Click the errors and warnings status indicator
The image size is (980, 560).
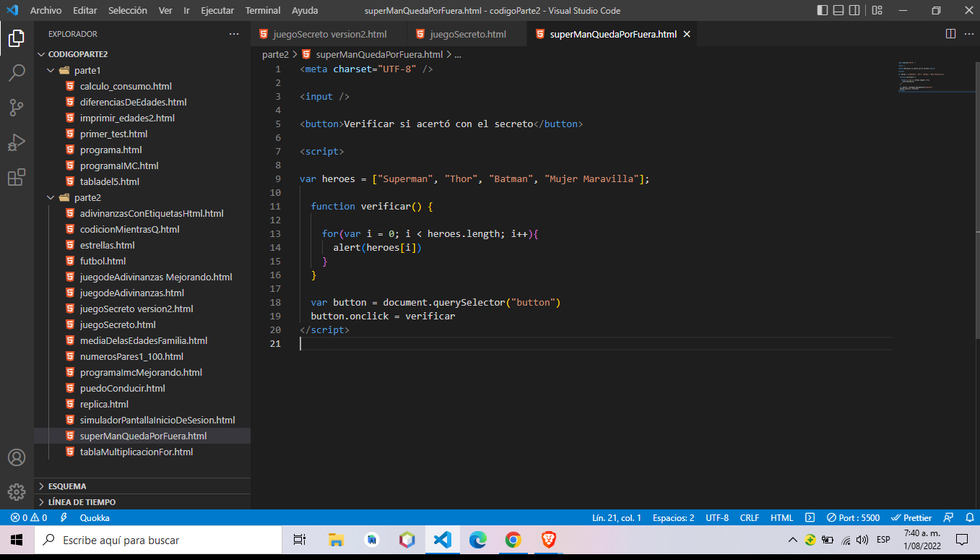(x=29, y=518)
